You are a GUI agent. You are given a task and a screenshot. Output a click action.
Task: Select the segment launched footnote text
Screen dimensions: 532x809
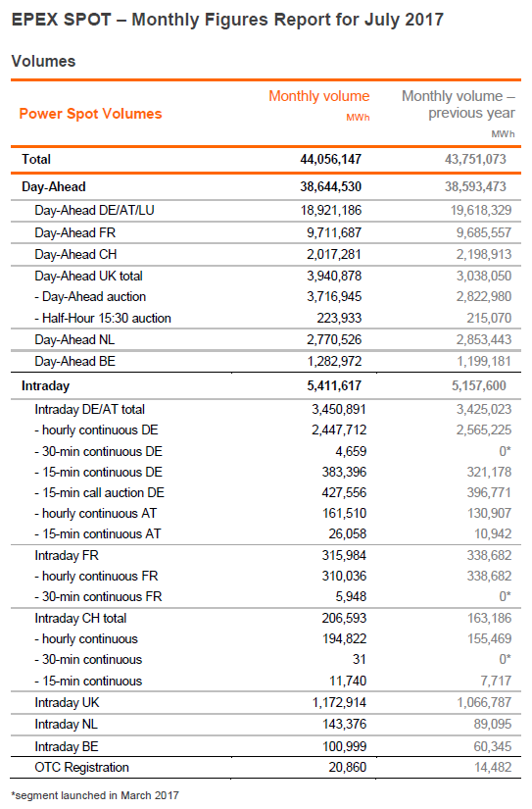click(x=95, y=795)
